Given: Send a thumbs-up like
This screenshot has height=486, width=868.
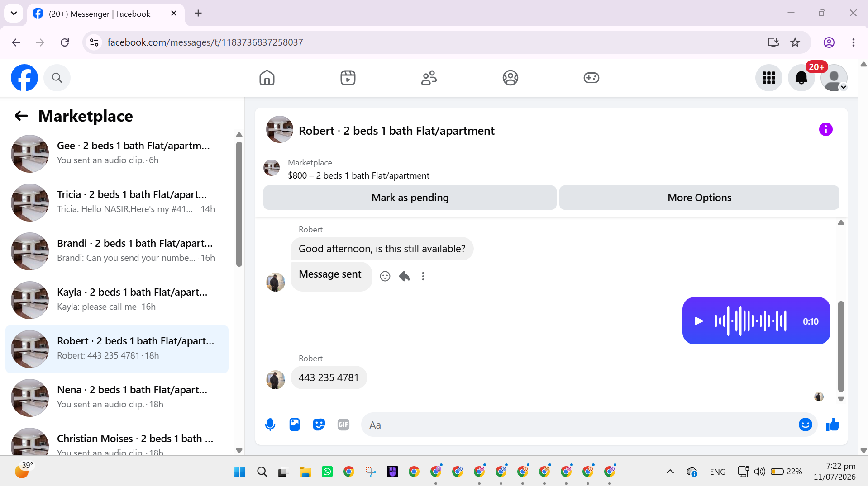Looking at the screenshot, I should 832,425.
